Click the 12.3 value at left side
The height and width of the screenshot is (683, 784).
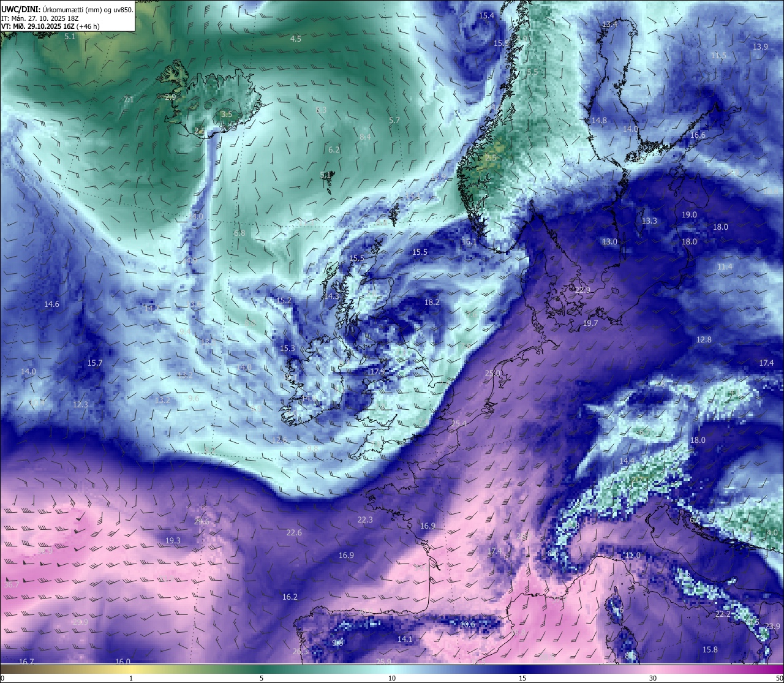[80, 404]
